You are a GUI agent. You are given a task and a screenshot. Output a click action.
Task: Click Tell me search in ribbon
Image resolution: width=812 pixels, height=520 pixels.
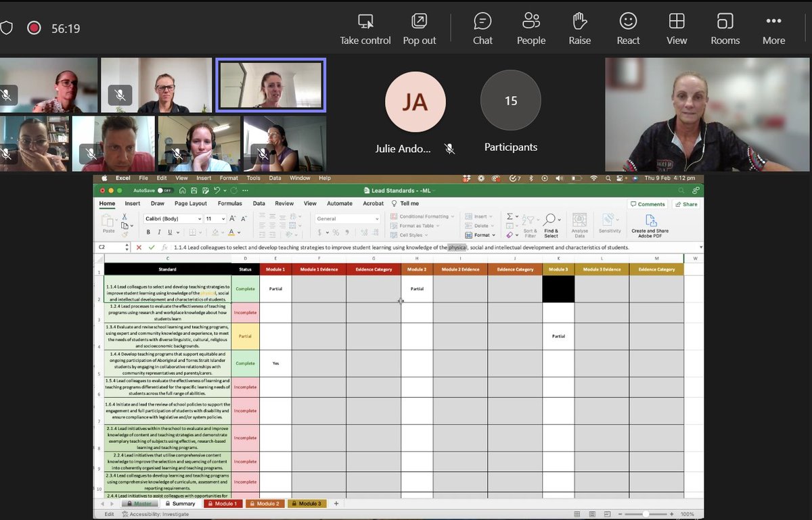[405, 204]
